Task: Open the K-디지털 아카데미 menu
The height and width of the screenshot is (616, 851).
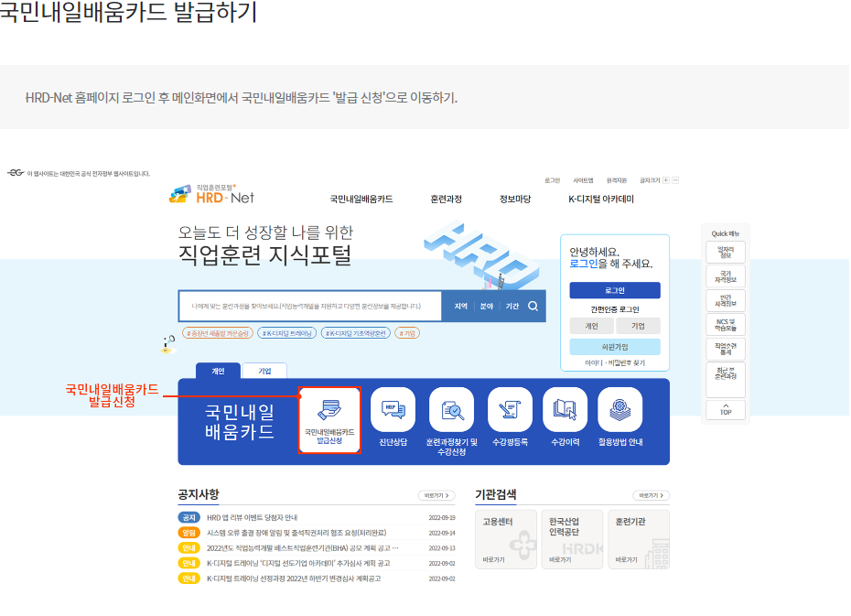Action: pos(601,200)
